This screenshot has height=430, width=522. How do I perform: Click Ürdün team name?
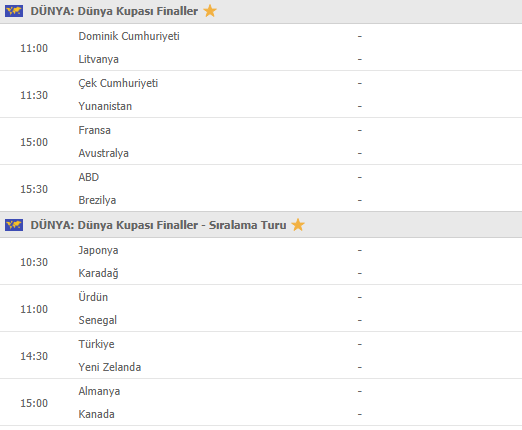pos(93,297)
